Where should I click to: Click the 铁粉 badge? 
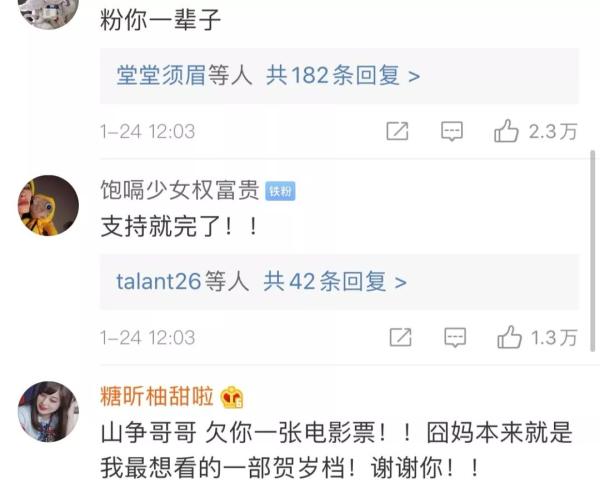(x=280, y=191)
